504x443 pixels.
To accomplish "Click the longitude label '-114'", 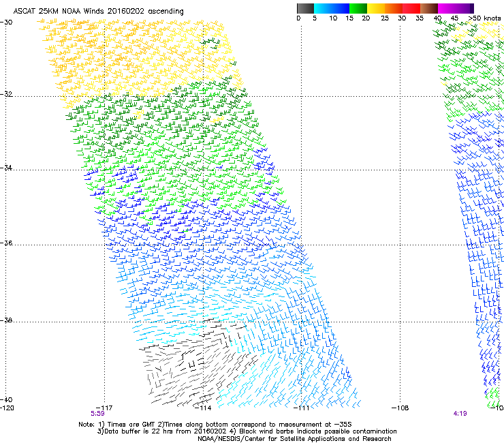I will 203,408.
